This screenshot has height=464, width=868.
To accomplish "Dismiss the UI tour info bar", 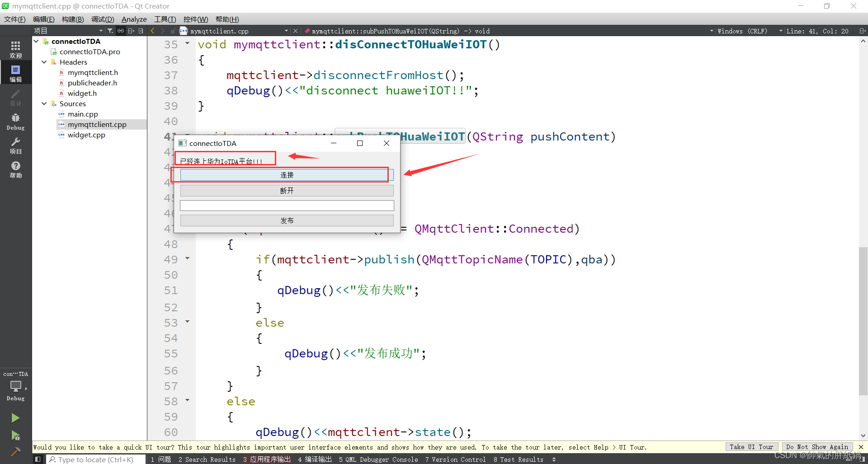I will click(861, 447).
